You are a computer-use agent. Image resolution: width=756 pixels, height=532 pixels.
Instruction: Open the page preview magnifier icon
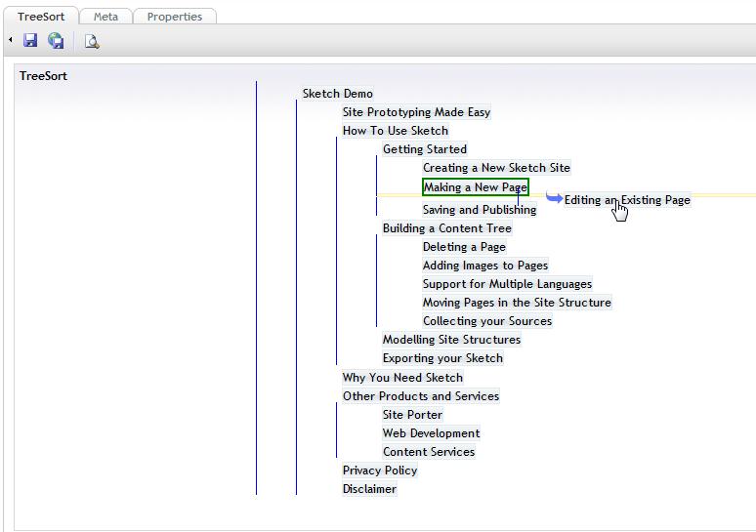92,41
